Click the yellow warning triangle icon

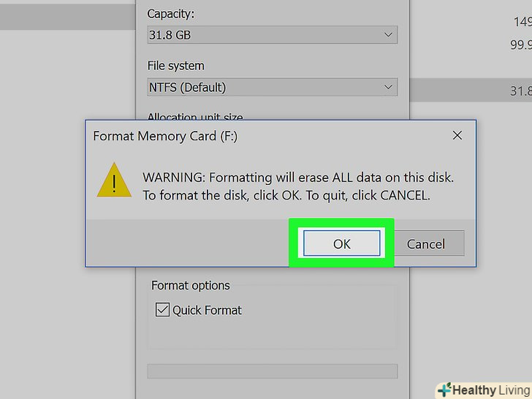tap(114, 180)
